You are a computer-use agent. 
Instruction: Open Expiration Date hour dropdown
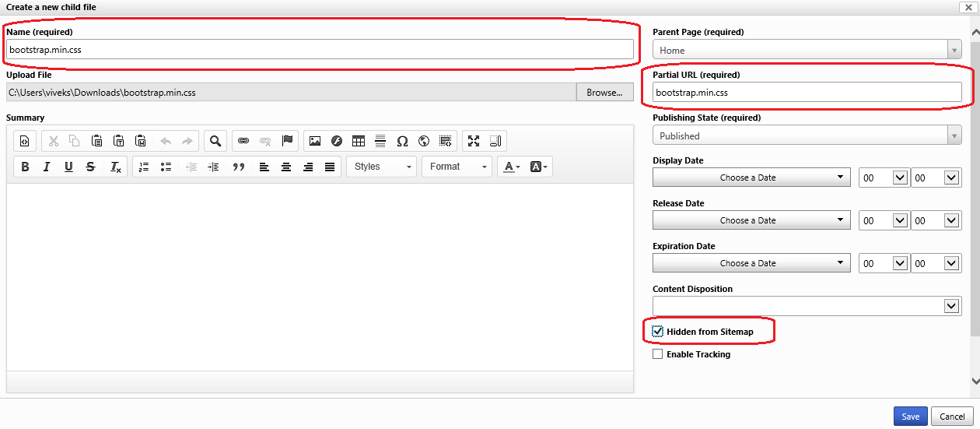(884, 263)
